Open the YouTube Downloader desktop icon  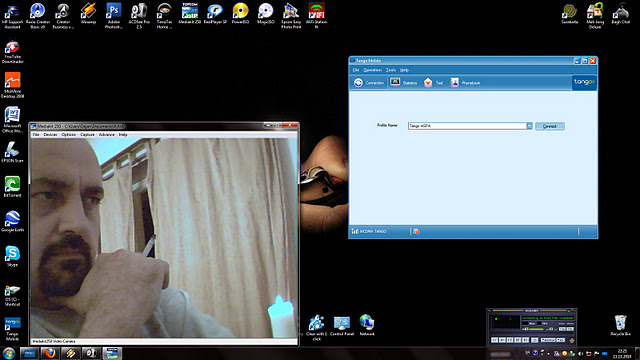click(12, 52)
